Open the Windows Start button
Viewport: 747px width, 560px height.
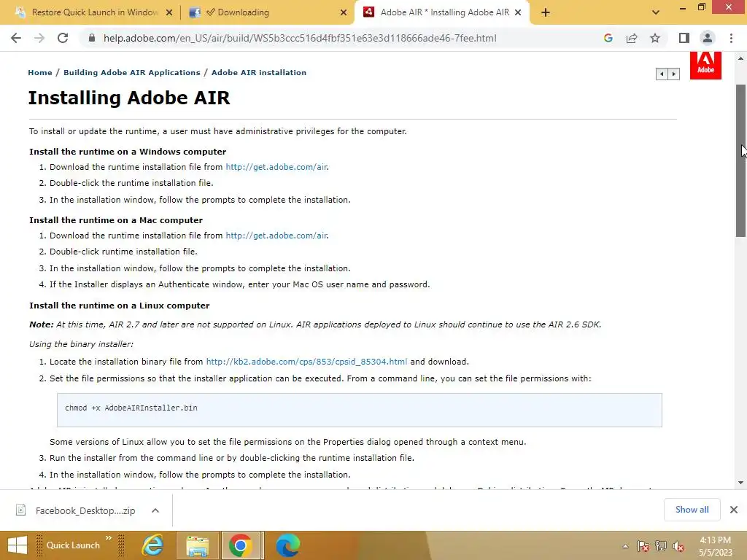click(18, 545)
